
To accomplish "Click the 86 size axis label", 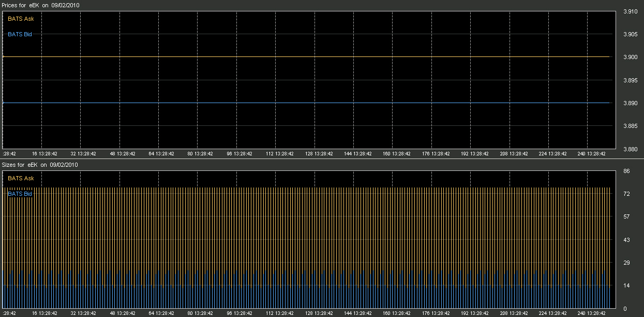I will point(626,171).
